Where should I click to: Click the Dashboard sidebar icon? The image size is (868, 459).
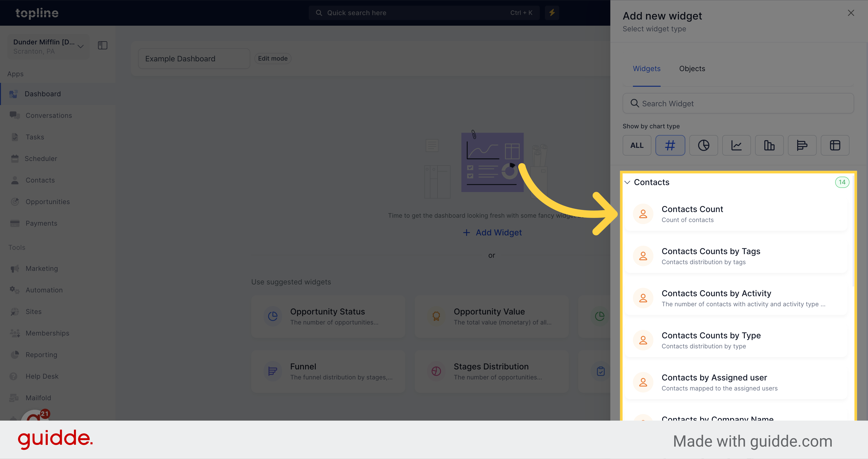pyautogui.click(x=14, y=94)
